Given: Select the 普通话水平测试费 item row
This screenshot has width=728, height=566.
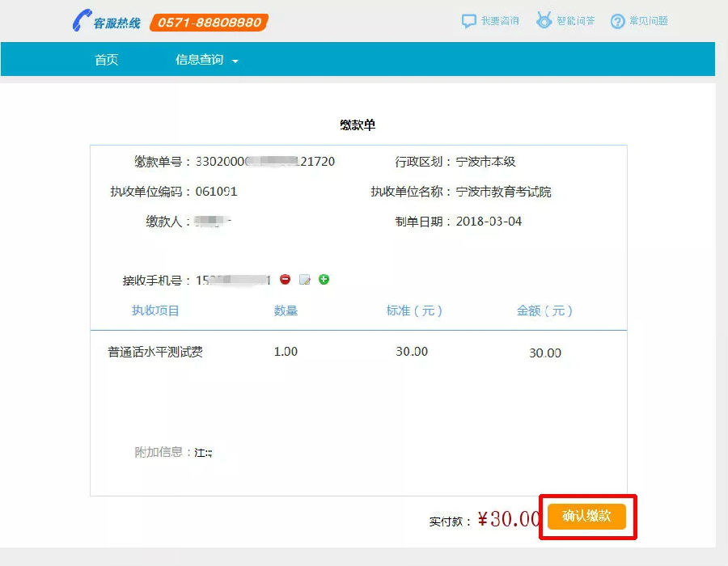Looking at the screenshot, I should (x=155, y=353).
